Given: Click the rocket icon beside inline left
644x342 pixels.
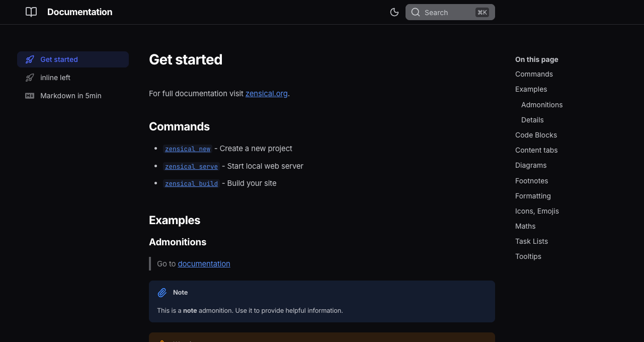Looking at the screenshot, I should (30, 78).
